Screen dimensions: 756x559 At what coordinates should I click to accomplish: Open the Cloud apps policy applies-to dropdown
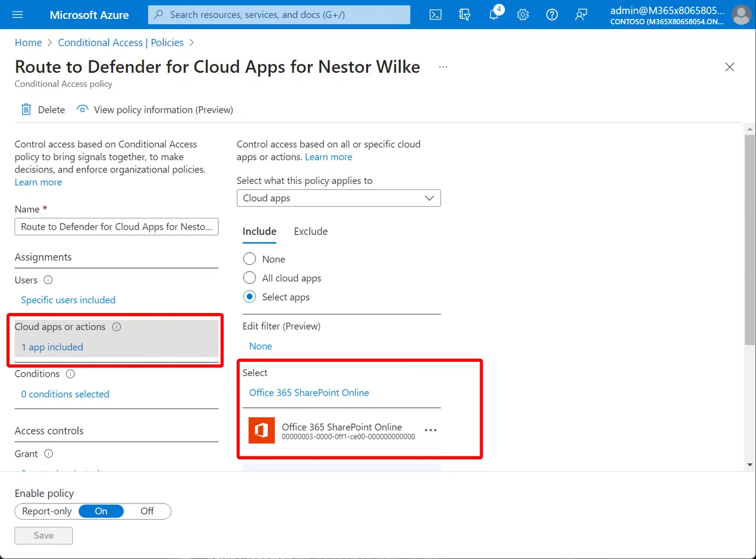coord(339,198)
